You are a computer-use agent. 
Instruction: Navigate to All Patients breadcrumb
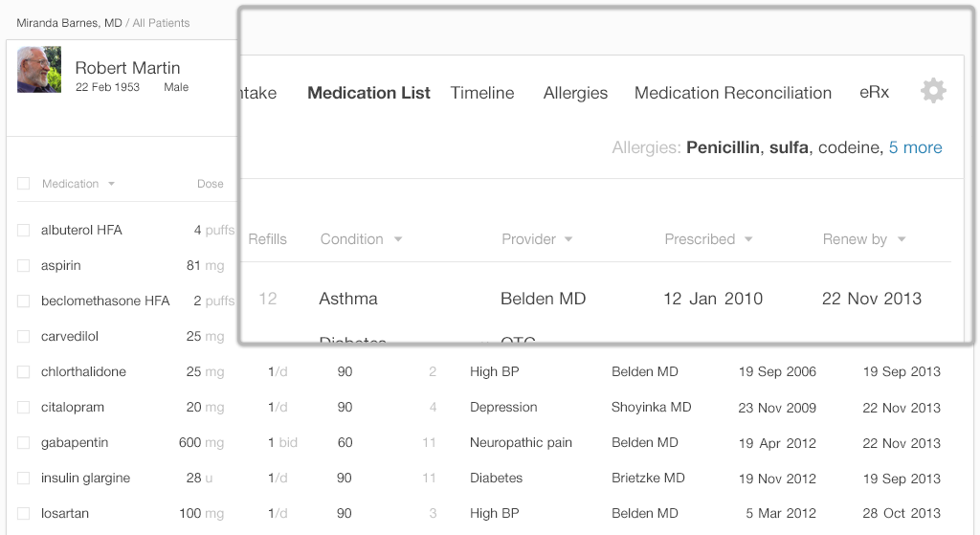pyautogui.click(x=162, y=23)
